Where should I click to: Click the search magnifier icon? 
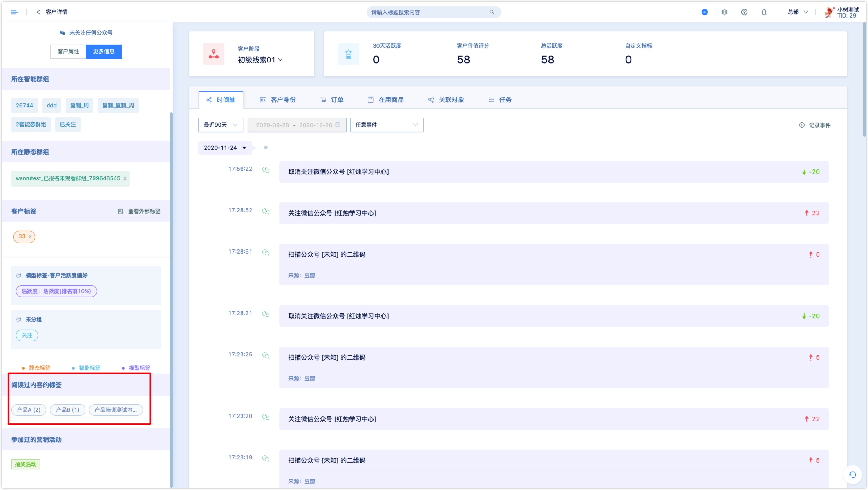(x=492, y=12)
